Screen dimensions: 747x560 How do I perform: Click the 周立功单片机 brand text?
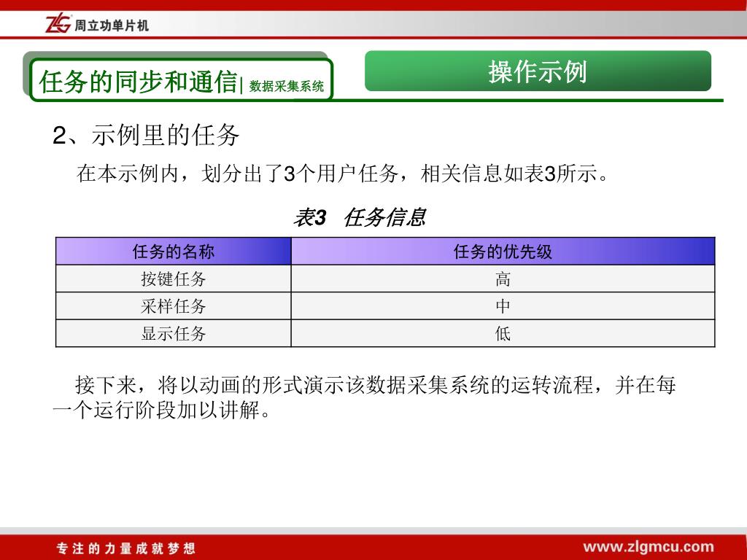click(x=112, y=26)
